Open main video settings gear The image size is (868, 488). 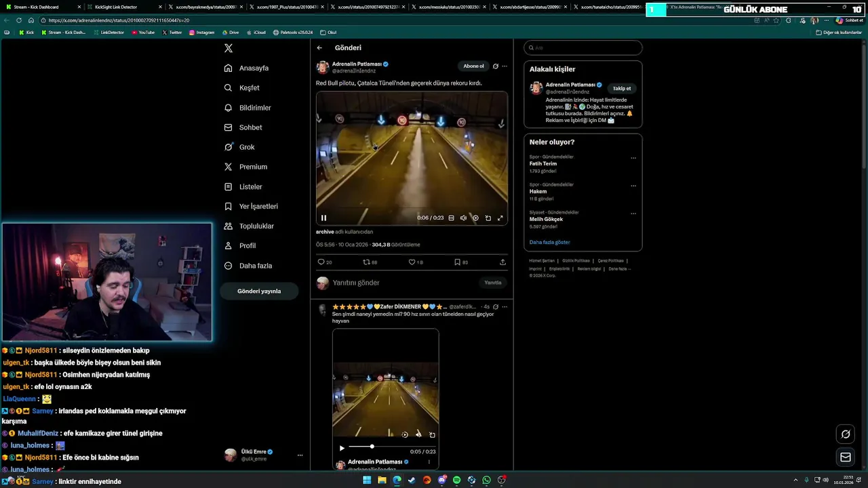pos(475,218)
